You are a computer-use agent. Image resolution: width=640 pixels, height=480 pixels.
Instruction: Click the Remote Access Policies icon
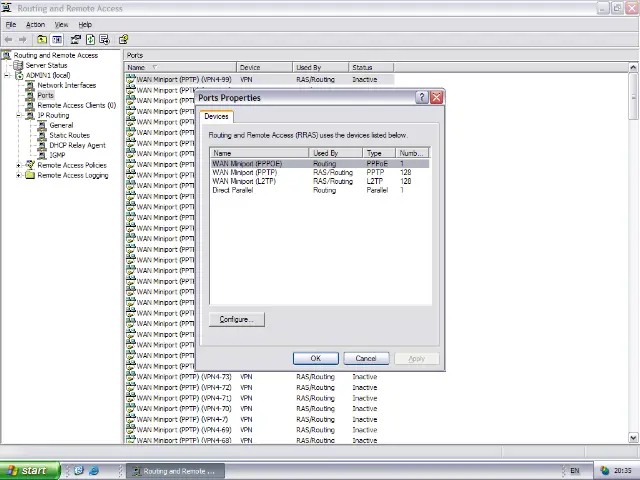pyautogui.click(x=30, y=165)
